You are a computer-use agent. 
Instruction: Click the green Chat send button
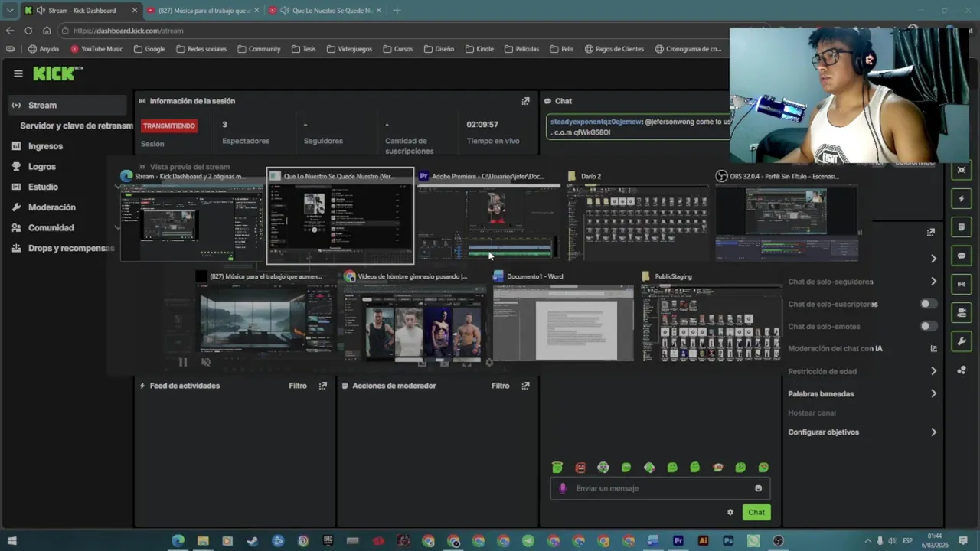click(756, 513)
